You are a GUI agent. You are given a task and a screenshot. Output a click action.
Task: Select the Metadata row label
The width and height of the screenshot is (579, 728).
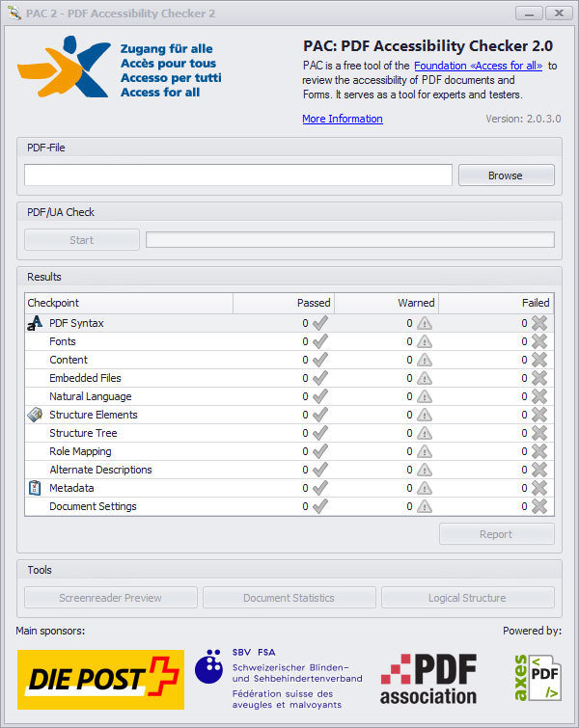pyautogui.click(x=71, y=488)
